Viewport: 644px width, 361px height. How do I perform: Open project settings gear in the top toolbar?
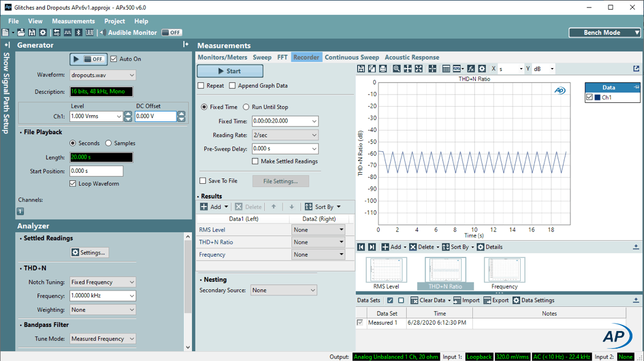click(x=43, y=32)
